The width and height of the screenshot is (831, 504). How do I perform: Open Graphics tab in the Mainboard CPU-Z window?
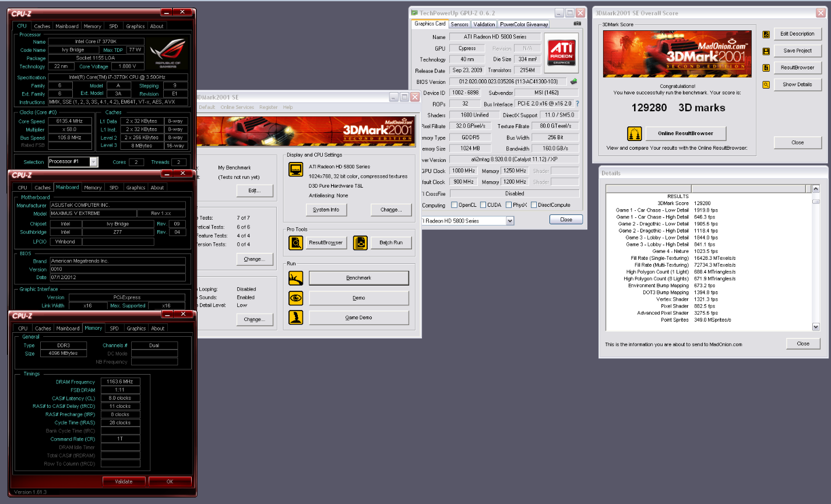(x=136, y=188)
